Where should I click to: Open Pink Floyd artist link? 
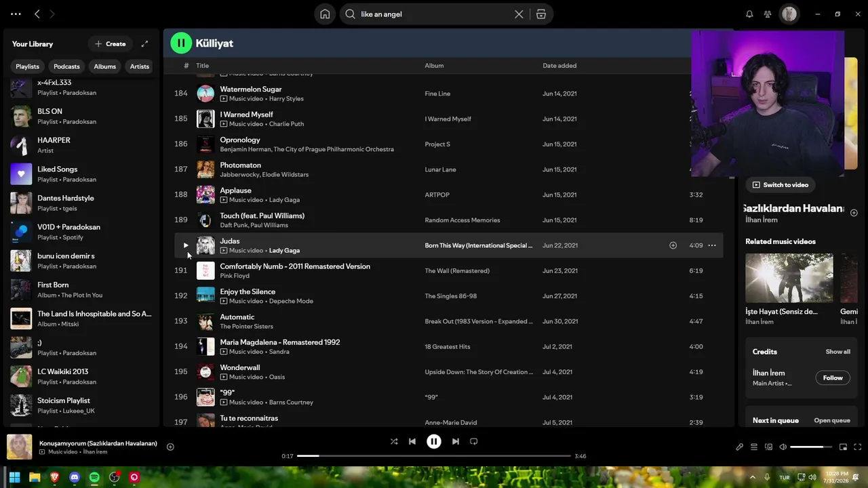pos(235,276)
